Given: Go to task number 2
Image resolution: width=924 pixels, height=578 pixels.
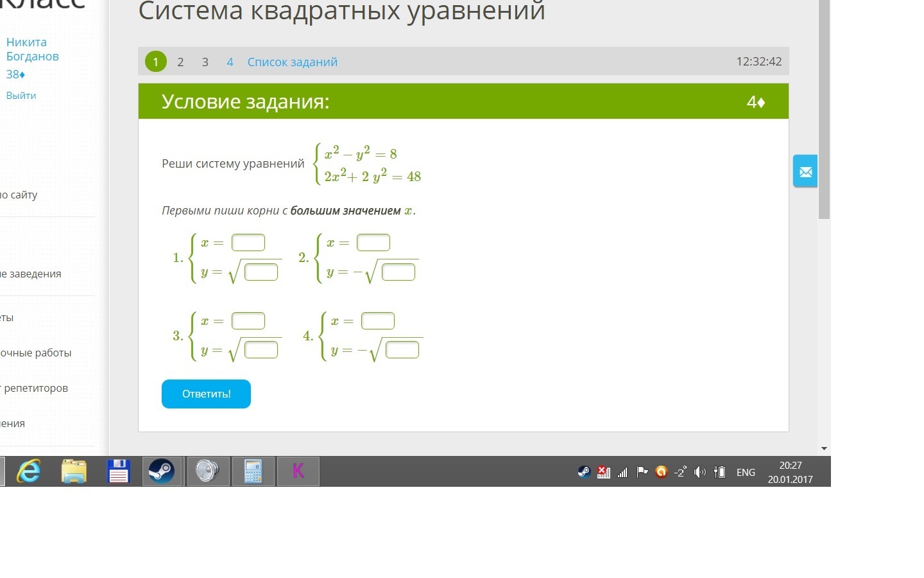Looking at the screenshot, I should click(180, 62).
